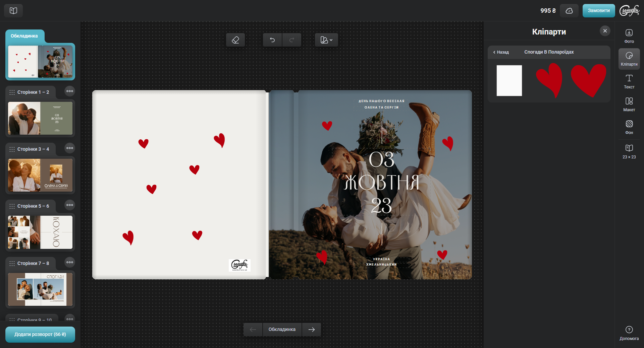Image resolution: width=644 pixels, height=348 pixels.
Task: Open the Текст tool
Action: [x=629, y=81]
